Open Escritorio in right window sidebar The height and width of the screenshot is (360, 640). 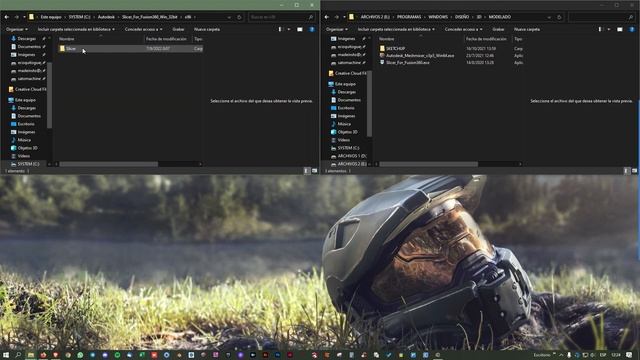pos(343,108)
